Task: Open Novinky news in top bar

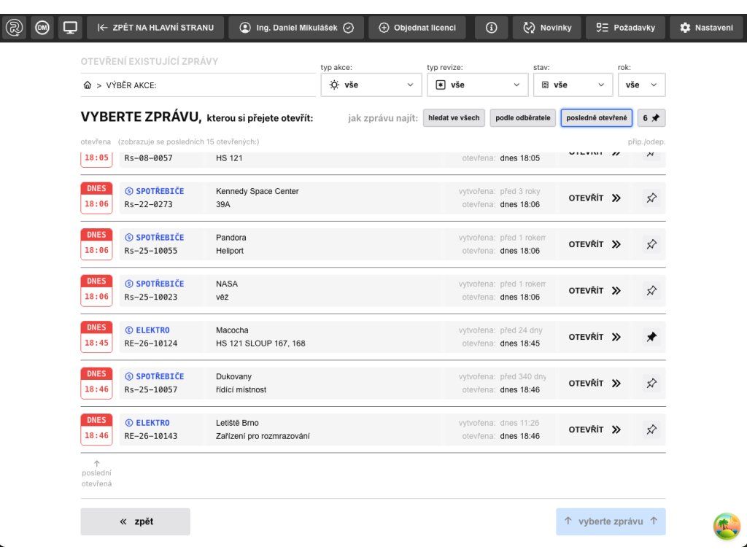Action: (x=546, y=28)
